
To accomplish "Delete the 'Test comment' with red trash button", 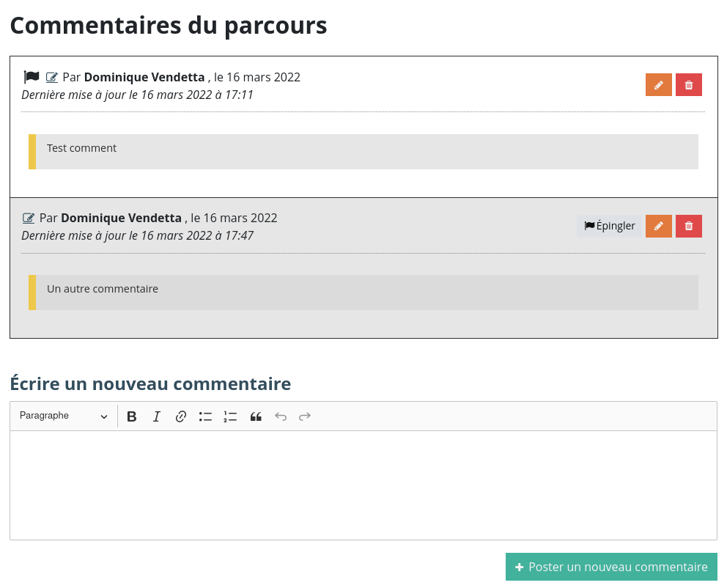I will [x=688, y=85].
